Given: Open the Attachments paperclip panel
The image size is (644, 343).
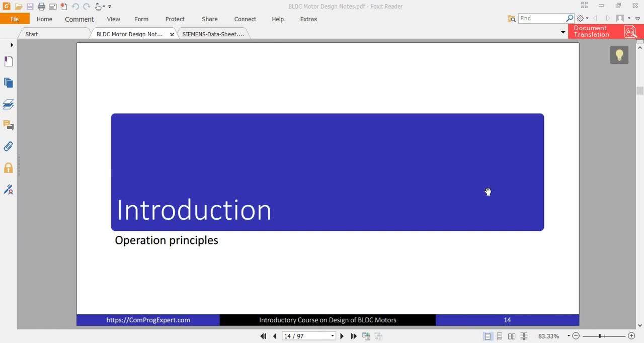Looking at the screenshot, I should 9,146.
